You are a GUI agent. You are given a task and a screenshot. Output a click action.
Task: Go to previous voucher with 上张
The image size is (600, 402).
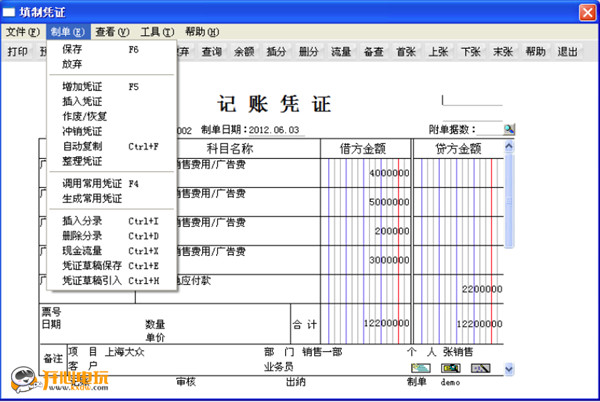[x=438, y=52]
